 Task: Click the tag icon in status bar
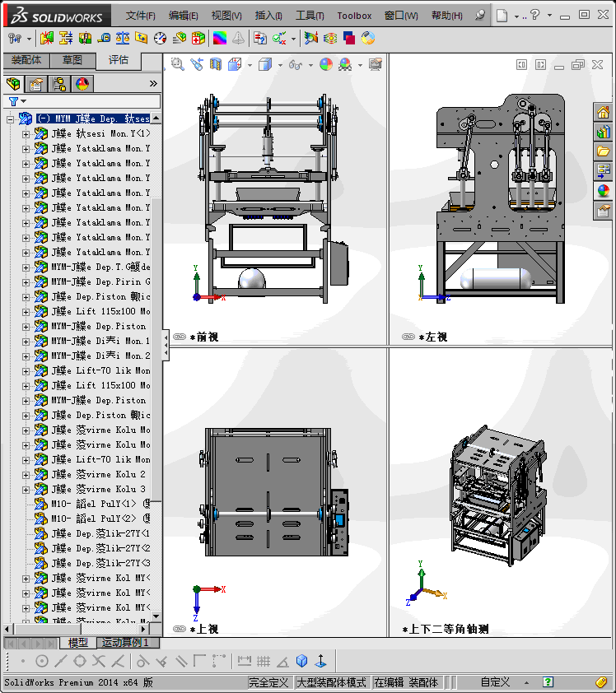click(x=601, y=682)
